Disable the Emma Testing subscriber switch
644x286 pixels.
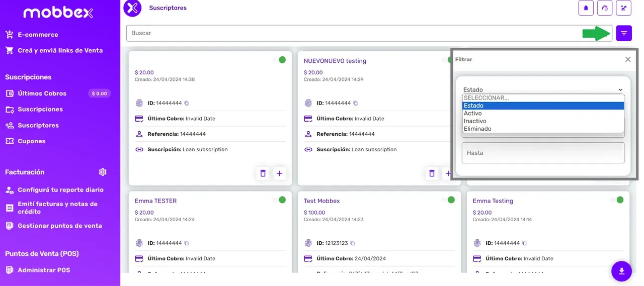617,200
